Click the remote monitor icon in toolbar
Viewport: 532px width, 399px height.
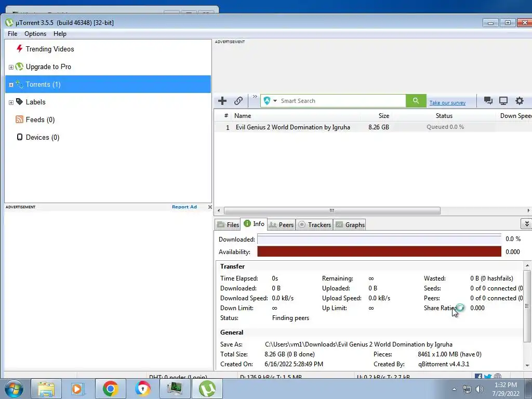click(503, 101)
